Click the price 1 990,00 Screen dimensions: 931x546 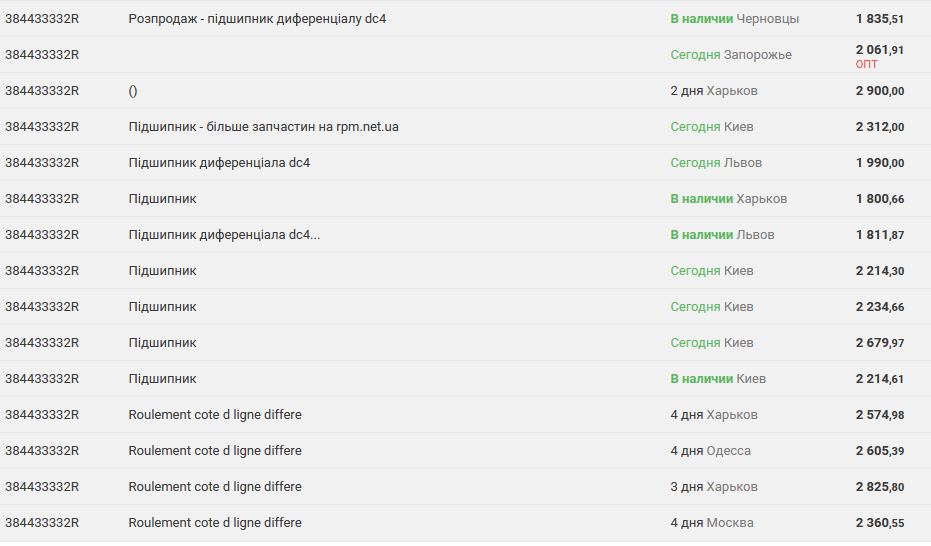point(879,163)
